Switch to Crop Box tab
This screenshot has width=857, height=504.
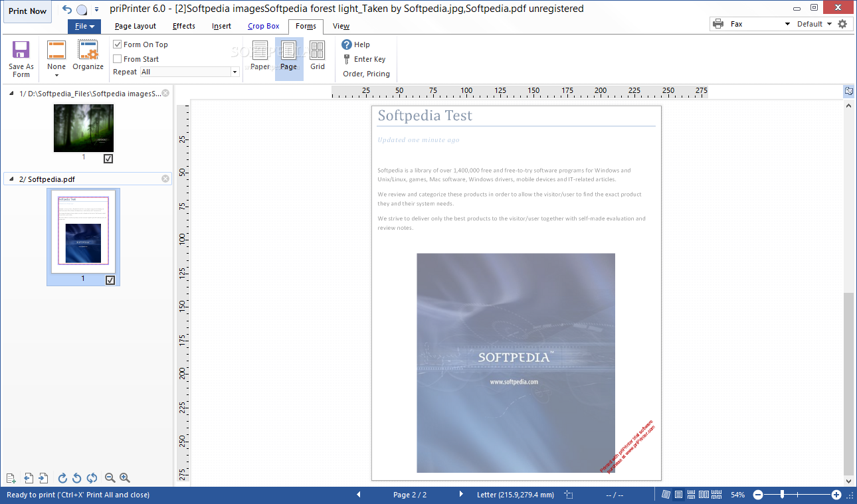(264, 27)
